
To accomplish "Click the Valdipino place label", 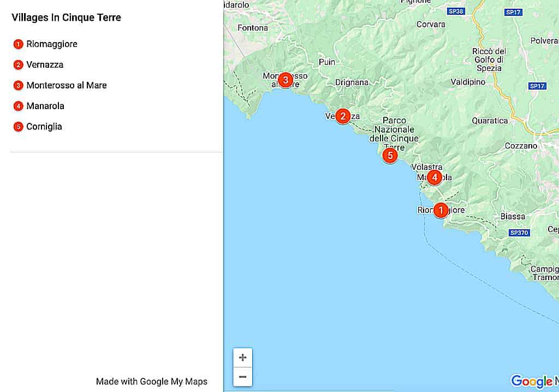I will tap(468, 82).
